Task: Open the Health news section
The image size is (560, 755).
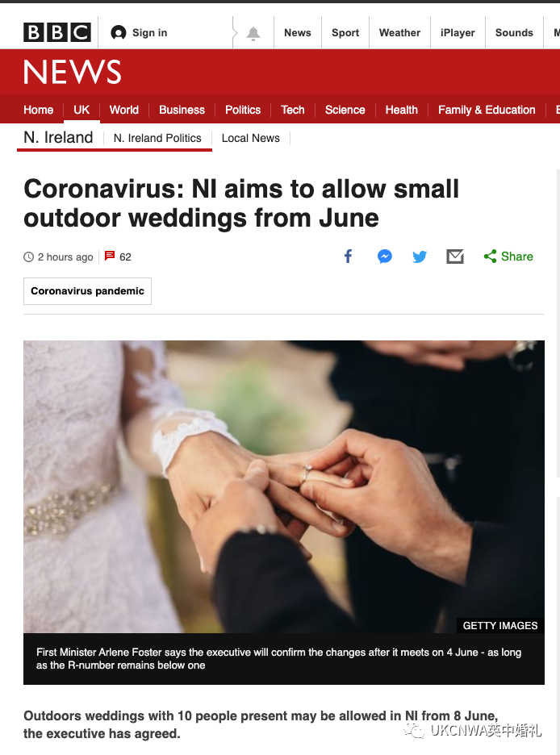Action: [x=401, y=110]
